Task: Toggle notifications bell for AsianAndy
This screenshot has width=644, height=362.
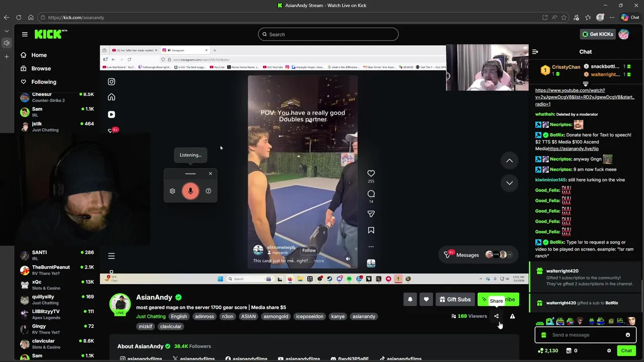Action: 410,300
